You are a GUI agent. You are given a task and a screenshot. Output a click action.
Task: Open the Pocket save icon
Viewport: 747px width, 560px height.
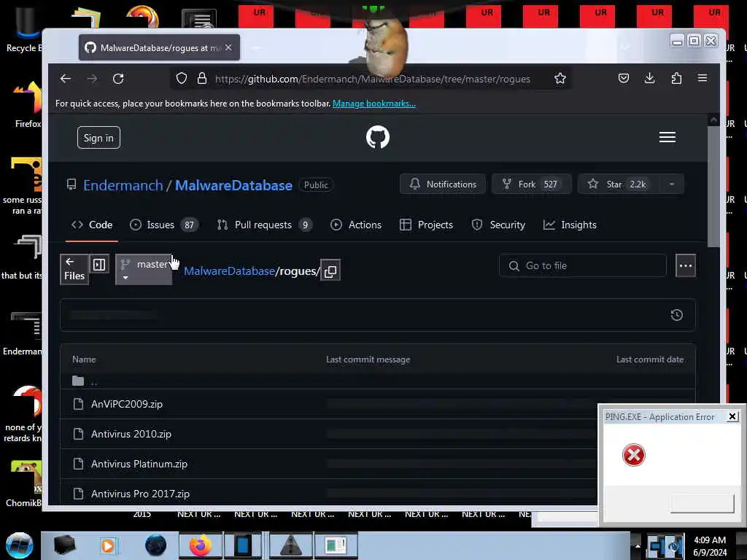point(624,78)
